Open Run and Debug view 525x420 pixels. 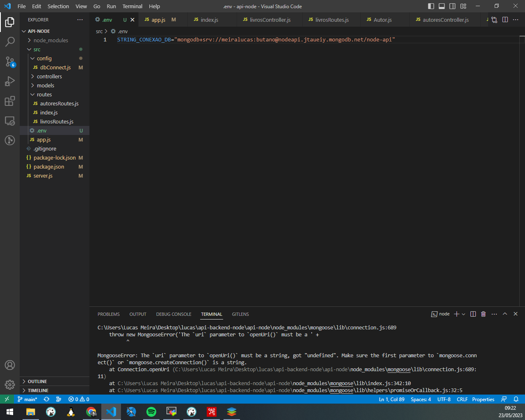click(10, 81)
